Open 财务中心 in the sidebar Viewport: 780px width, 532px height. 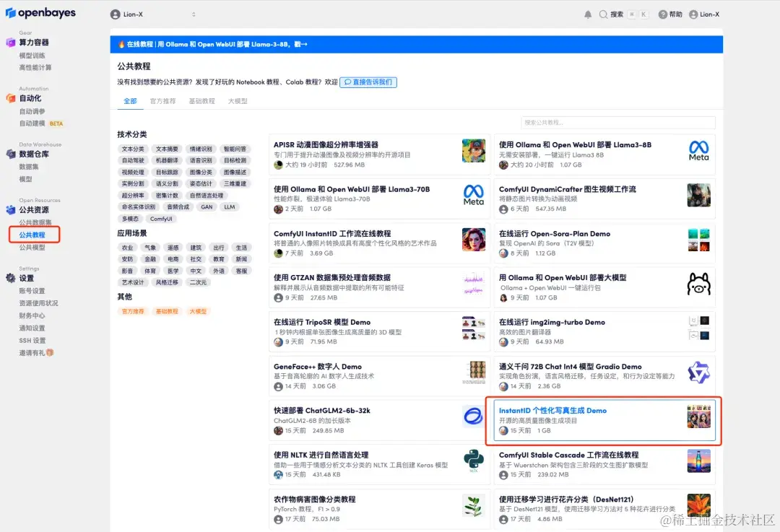click(32, 315)
